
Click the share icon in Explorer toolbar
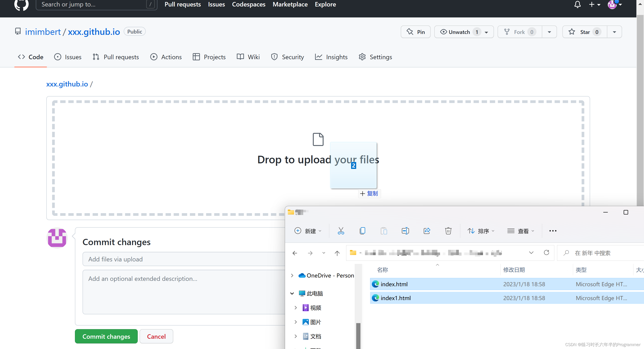427,231
